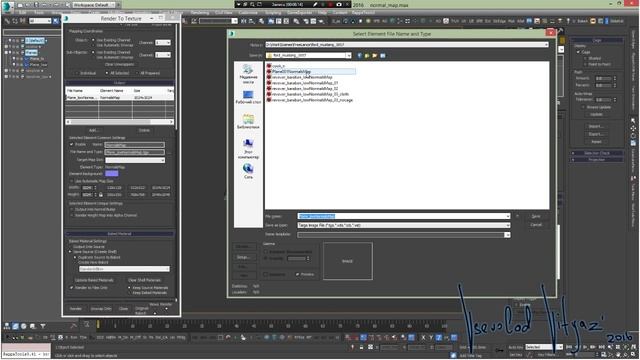Expand the Selection Check rollout on right panel
The height and width of the screenshot is (360, 640).
[x=597, y=153]
